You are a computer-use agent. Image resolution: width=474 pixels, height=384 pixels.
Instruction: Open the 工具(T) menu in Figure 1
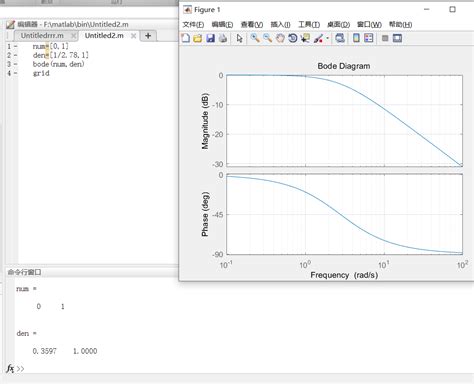pyautogui.click(x=309, y=24)
